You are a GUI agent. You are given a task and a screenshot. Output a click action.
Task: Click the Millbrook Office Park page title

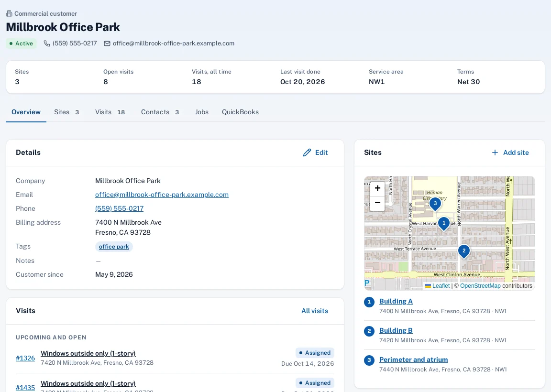[63, 27]
